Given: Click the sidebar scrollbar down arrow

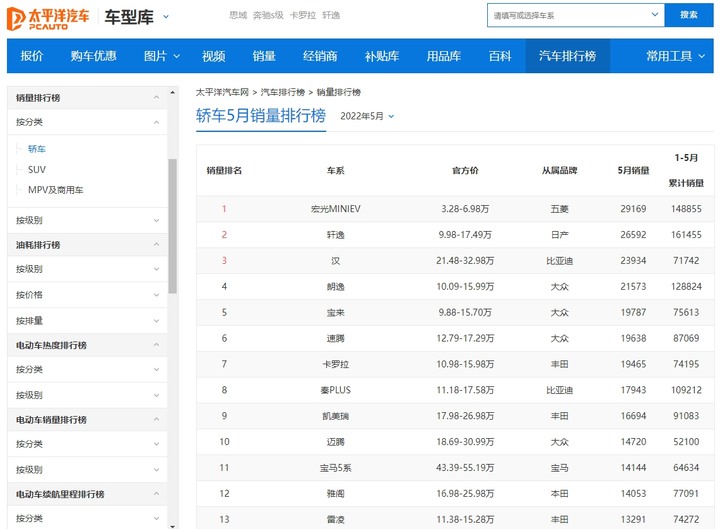Looking at the screenshot, I should click(172, 526).
